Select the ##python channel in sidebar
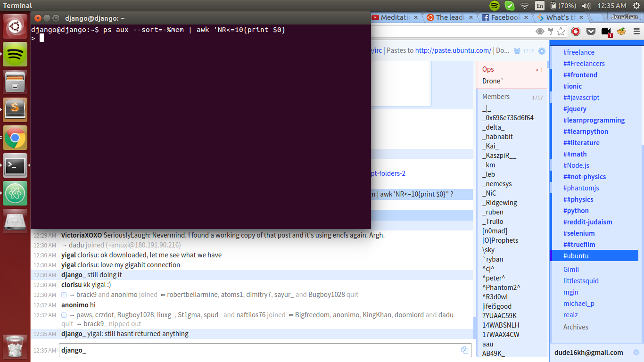This screenshot has height=362, width=644. 576,211
